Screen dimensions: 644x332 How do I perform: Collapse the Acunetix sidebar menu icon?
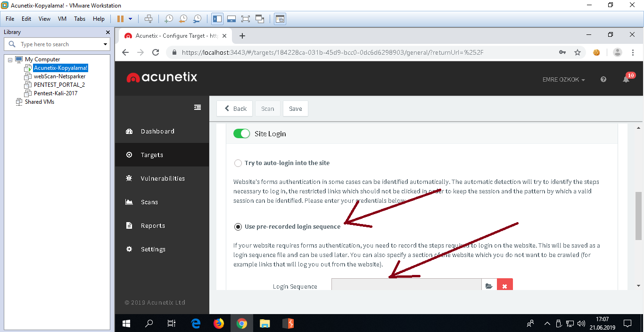[x=198, y=108]
